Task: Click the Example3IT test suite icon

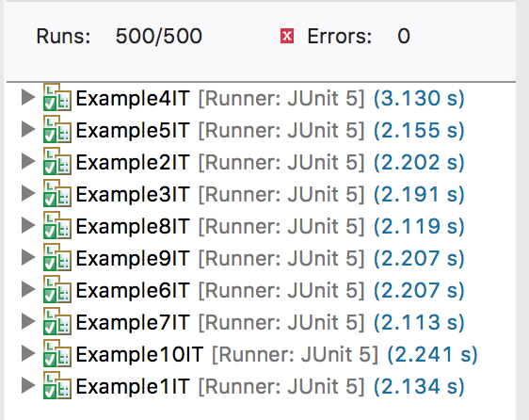Action: pyautogui.click(x=57, y=193)
